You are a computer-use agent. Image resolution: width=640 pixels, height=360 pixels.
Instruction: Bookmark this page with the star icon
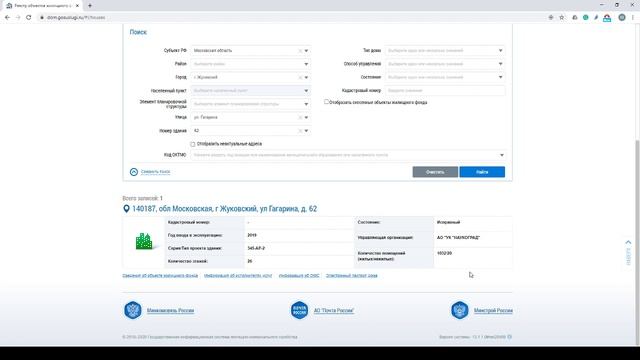(562, 18)
